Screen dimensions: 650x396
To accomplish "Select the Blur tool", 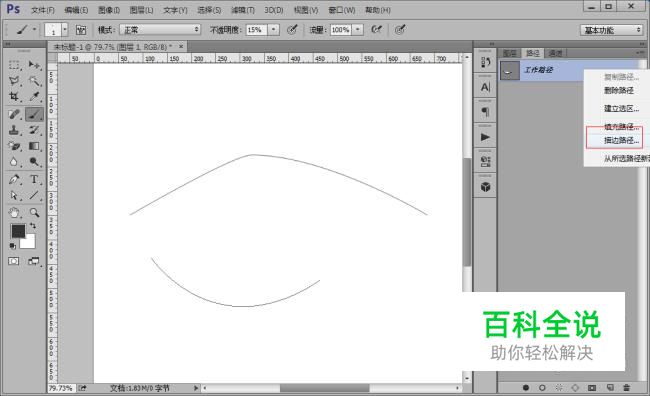I will pos(15,162).
